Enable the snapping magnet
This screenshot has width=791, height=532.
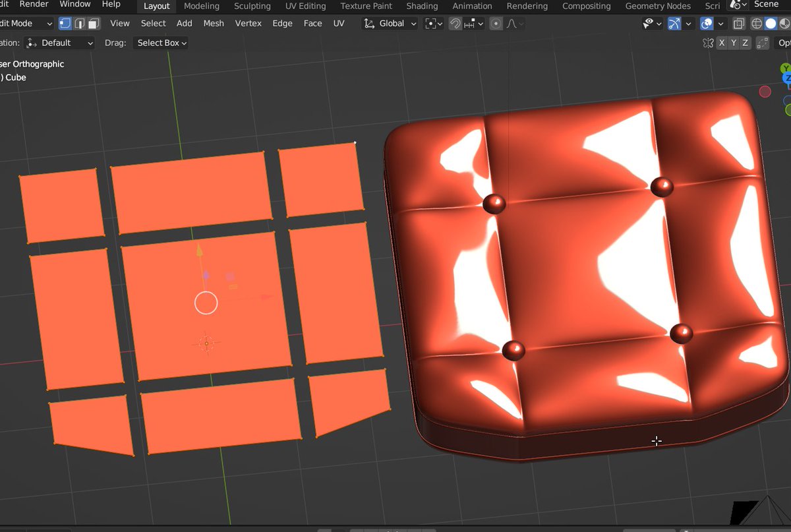point(455,23)
